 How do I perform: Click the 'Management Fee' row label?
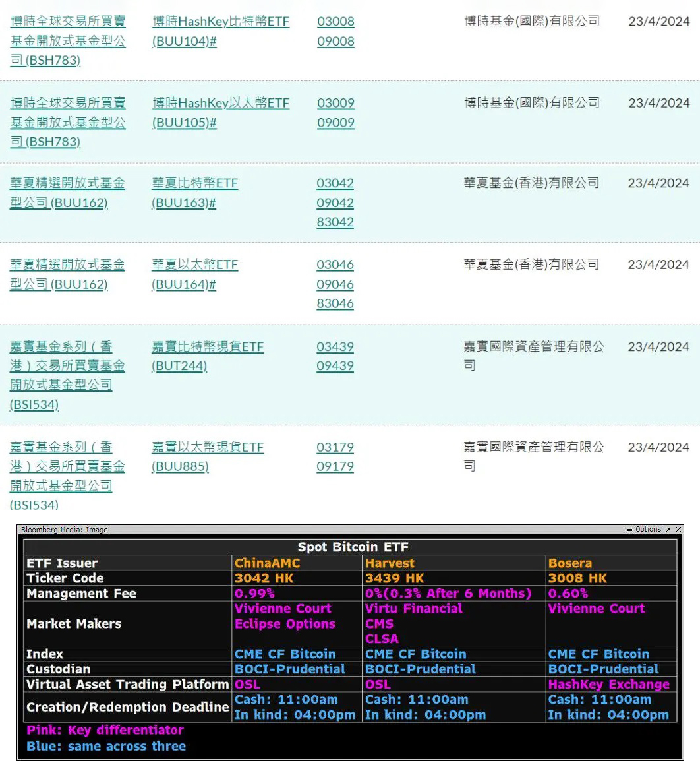[x=81, y=593]
